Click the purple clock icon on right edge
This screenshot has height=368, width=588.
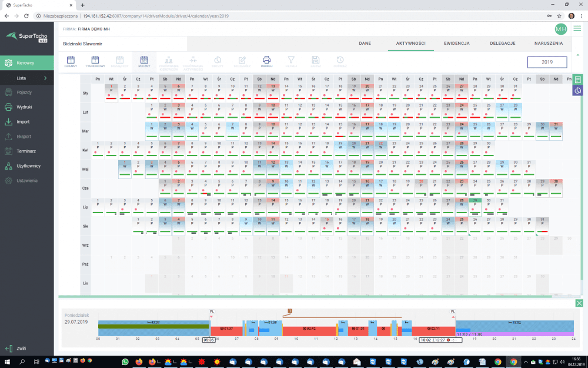577,91
